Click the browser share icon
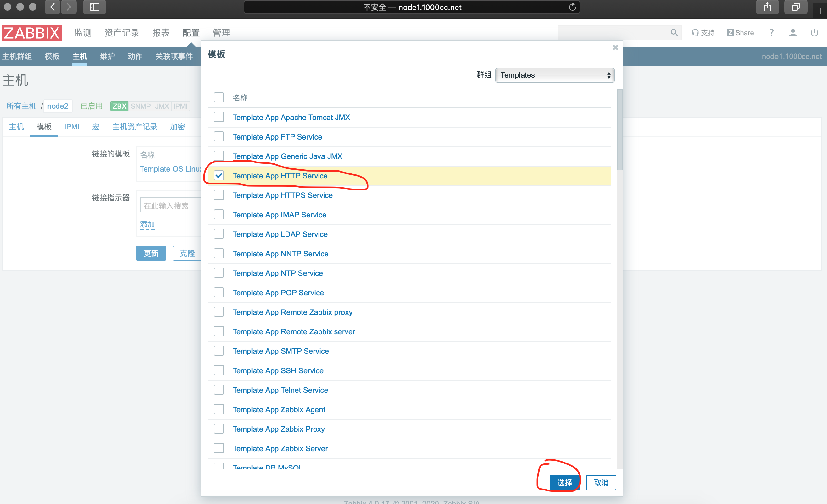Viewport: 827px width, 504px height. pos(767,7)
